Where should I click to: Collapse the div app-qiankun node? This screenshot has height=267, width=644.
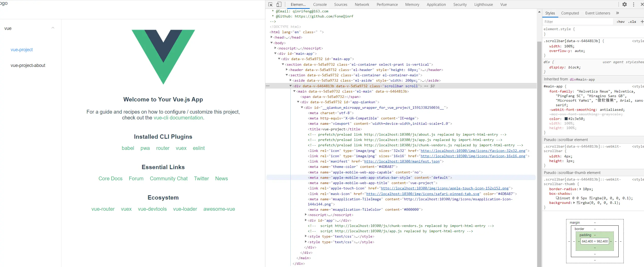pyautogui.click(x=298, y=102)
